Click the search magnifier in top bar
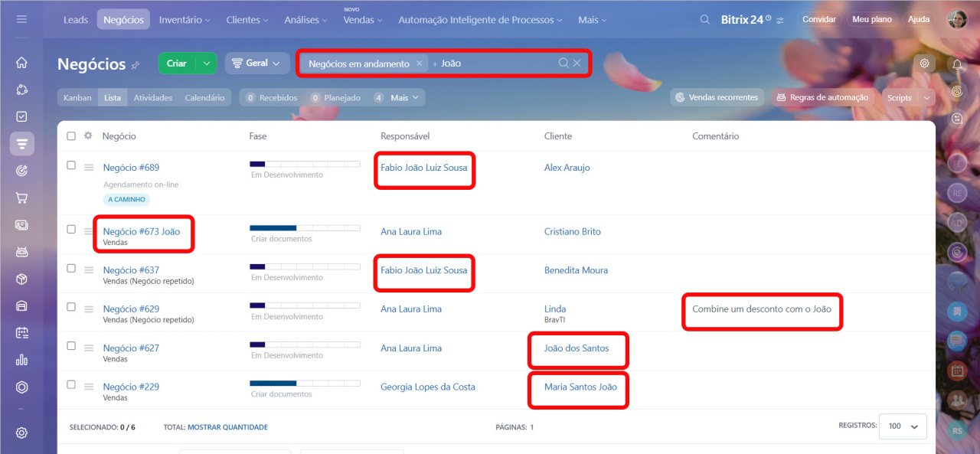This screenshot has width=980, height=454. pos(704,19)
